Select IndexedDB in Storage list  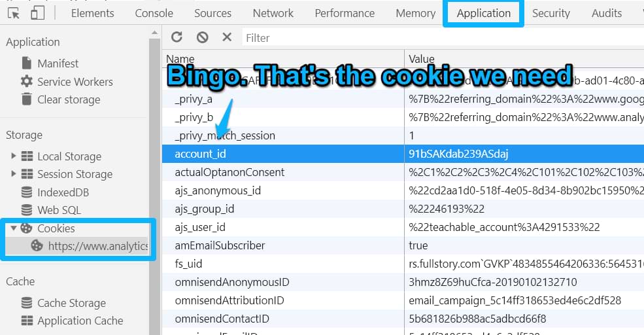(63, 192)
